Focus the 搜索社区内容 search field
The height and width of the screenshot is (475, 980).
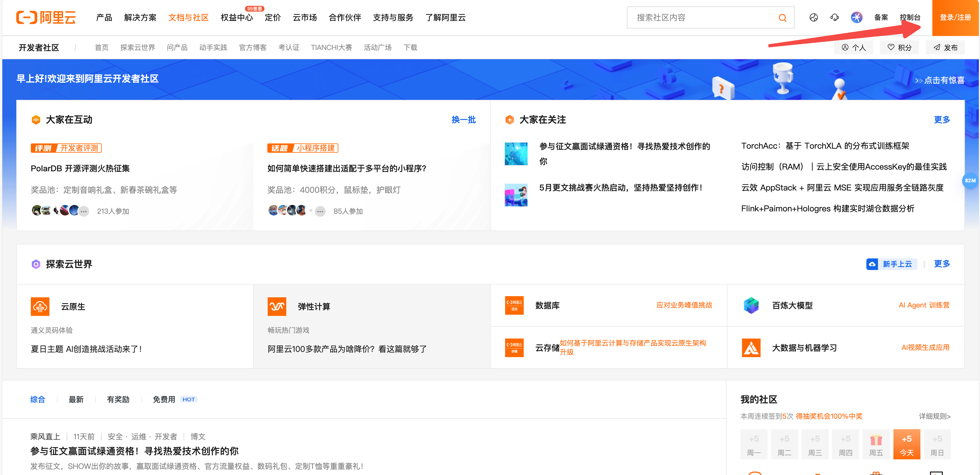coord(710,17)
